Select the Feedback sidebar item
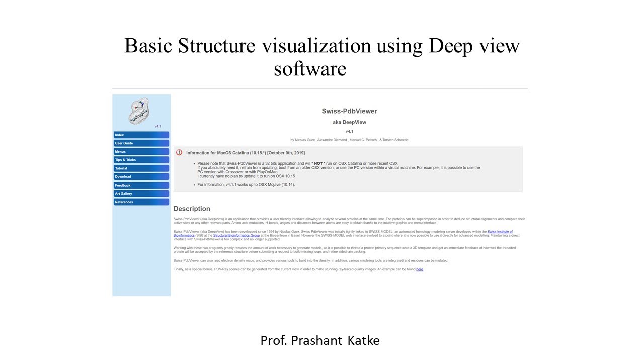The image size is (644, 362). [141, 185]
